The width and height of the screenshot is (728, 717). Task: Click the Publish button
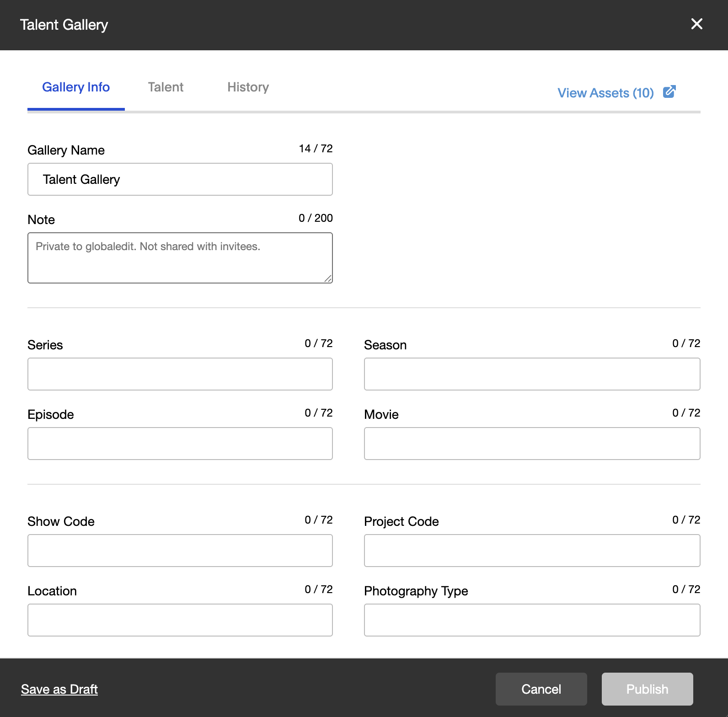point(648,689)
